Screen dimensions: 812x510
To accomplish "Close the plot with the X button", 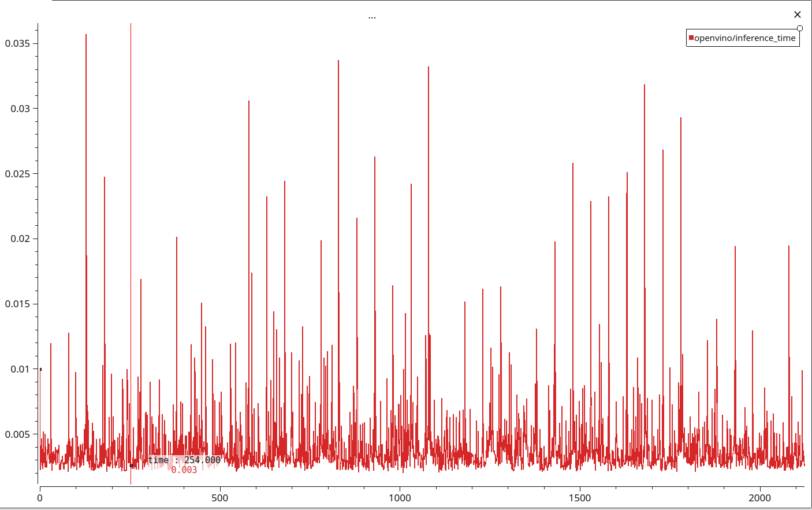I will pyautogui.click(x=798, y=14).
